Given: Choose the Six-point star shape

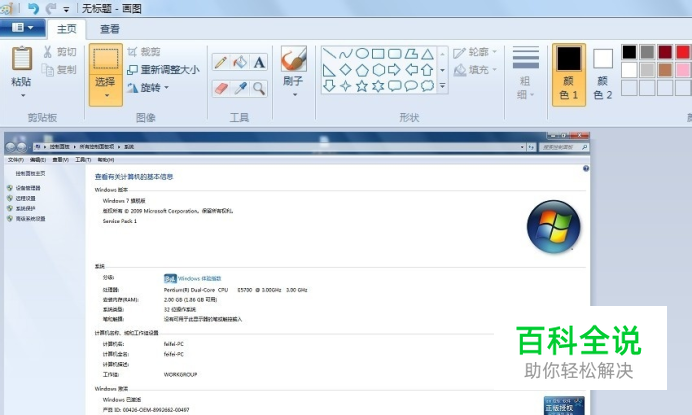Looking at the screenshot, I should (x=378, y=86).
